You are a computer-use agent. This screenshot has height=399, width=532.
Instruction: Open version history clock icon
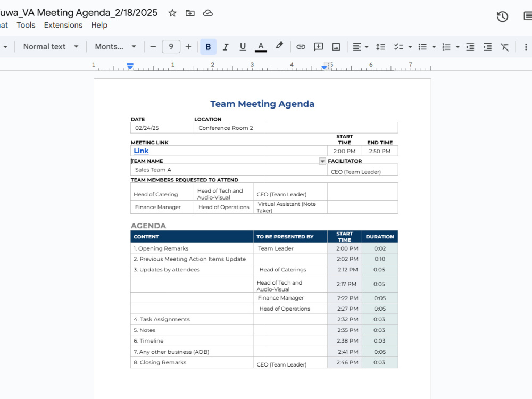click(x=503, y=16)
